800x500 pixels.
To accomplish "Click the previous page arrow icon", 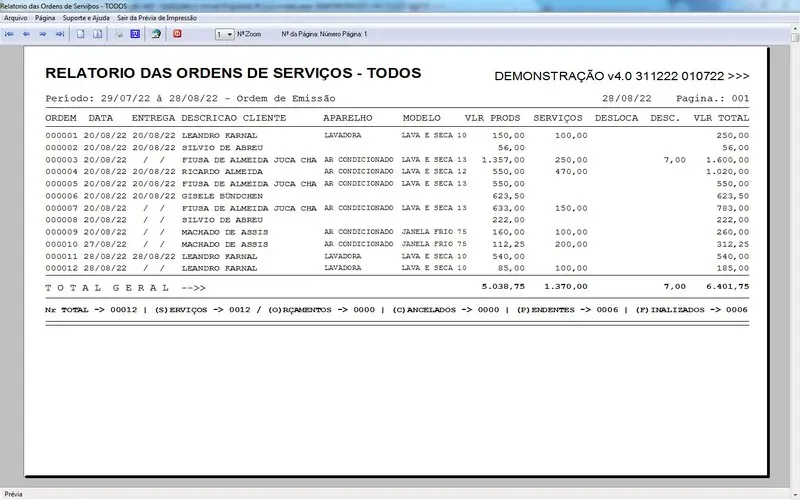I will 26,34.
